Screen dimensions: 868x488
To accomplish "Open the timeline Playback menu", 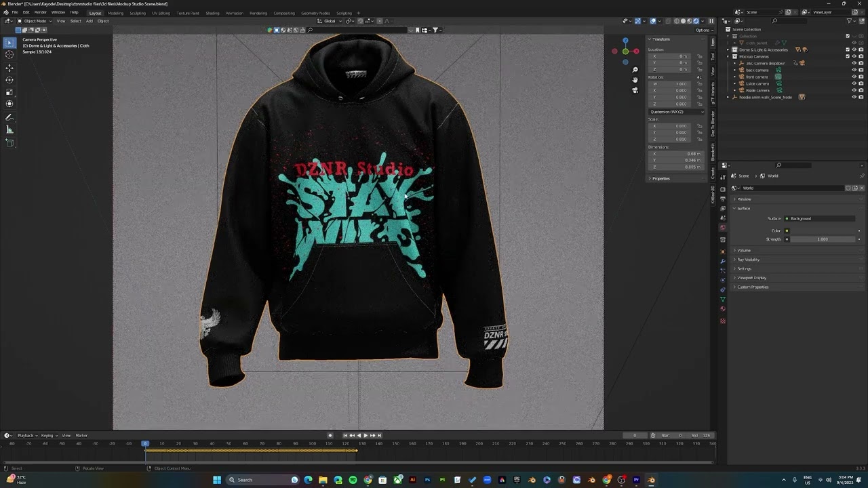I will (x=26, y=435).
